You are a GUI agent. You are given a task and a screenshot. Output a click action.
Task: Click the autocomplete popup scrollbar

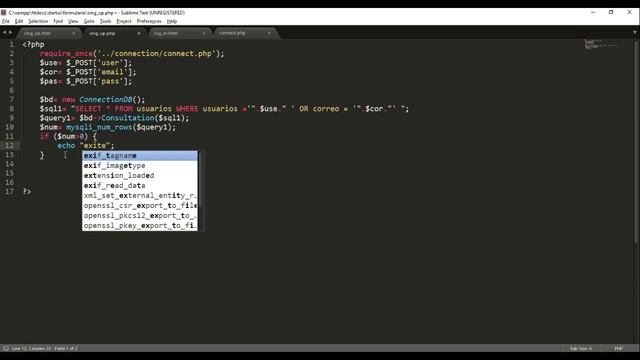[200, 180]
